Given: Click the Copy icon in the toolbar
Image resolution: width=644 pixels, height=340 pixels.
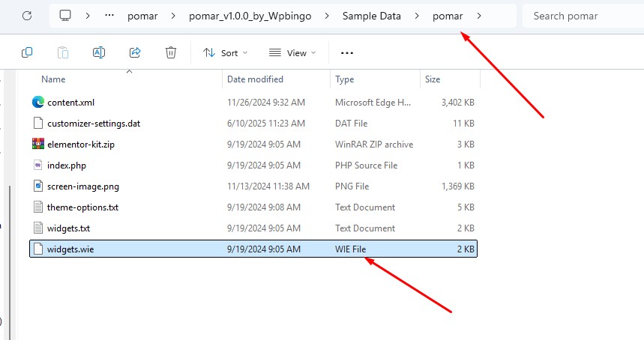Looking at the screenshot, I should pyautogui.click(x=27, y=52).
